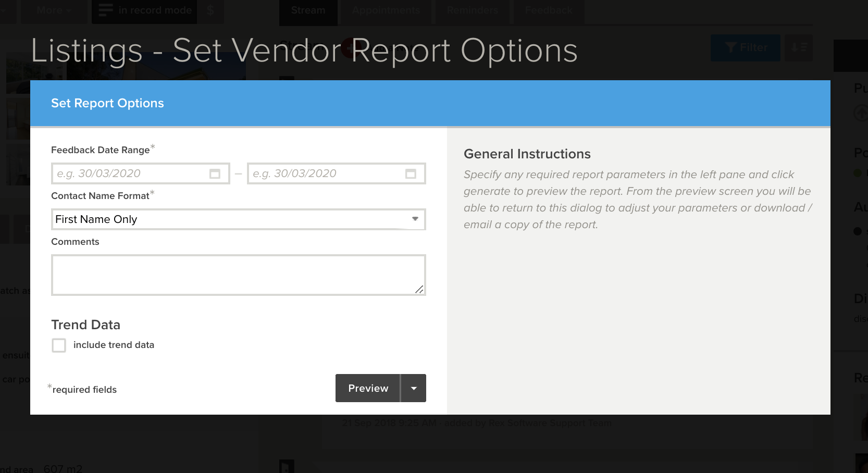Click the sort icon beside the Filter button
This screenshot has height=473, width=868.
click(x=798, y=47)
